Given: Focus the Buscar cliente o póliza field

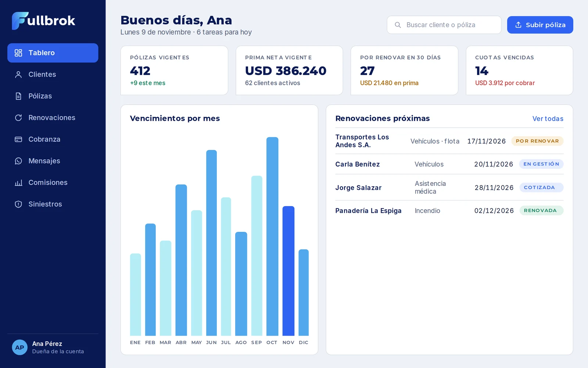Looking at the screenshot, I should [x=444, y=25].
